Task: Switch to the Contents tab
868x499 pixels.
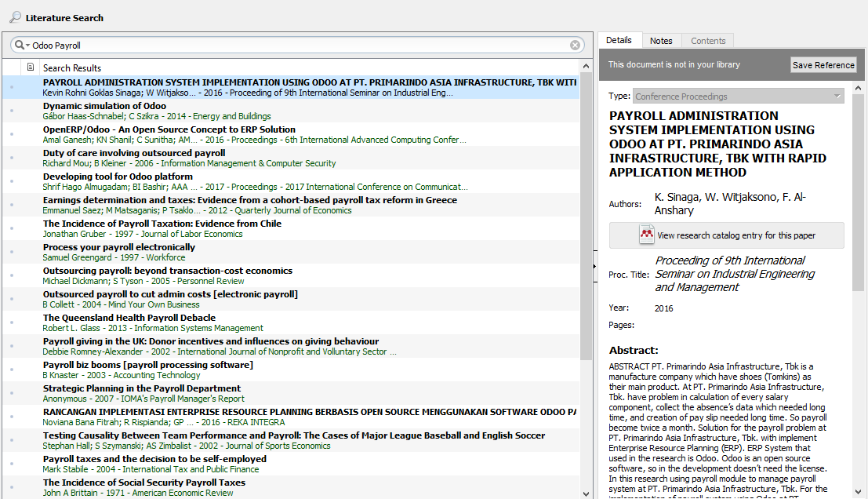Action: pyautogui.click(x=707, y=40)
